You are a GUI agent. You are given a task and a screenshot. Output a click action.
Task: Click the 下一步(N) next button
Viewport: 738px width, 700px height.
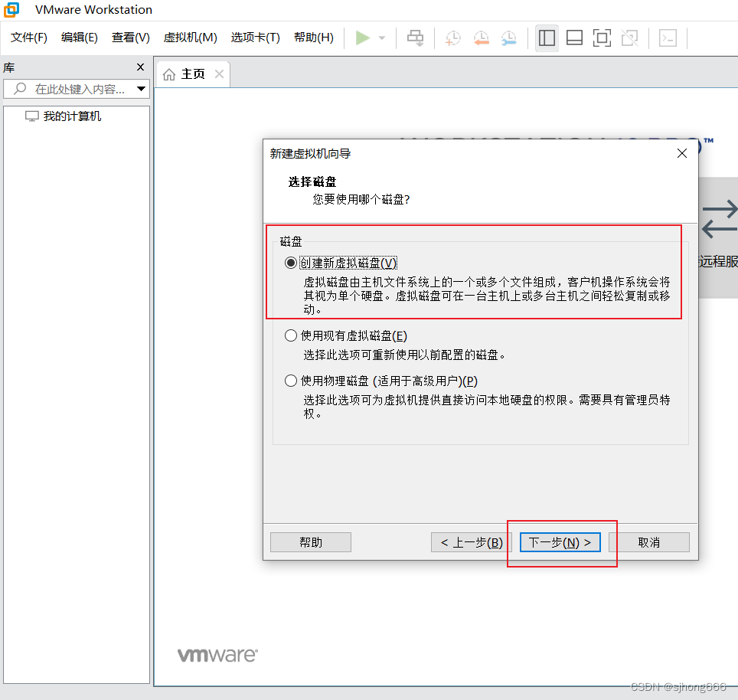[560, 542]
